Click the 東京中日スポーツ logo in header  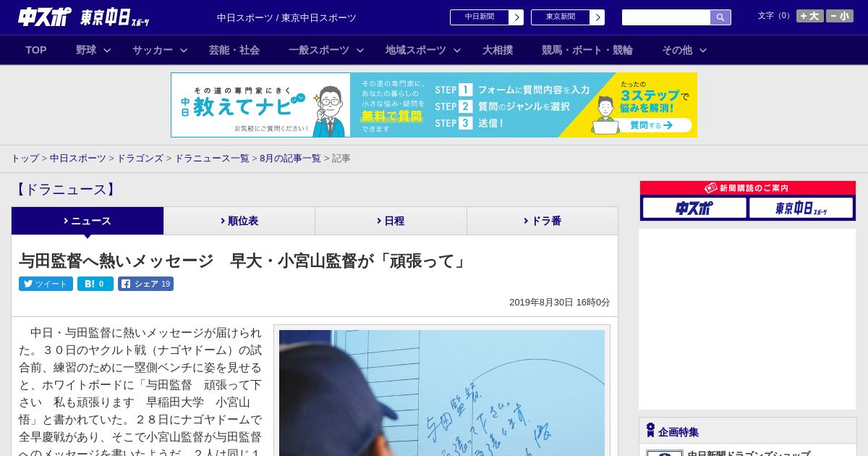[115, 18]
